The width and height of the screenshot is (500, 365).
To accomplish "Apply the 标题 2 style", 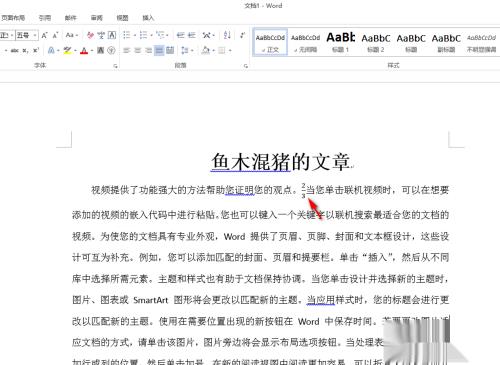I will click(376, 43).
